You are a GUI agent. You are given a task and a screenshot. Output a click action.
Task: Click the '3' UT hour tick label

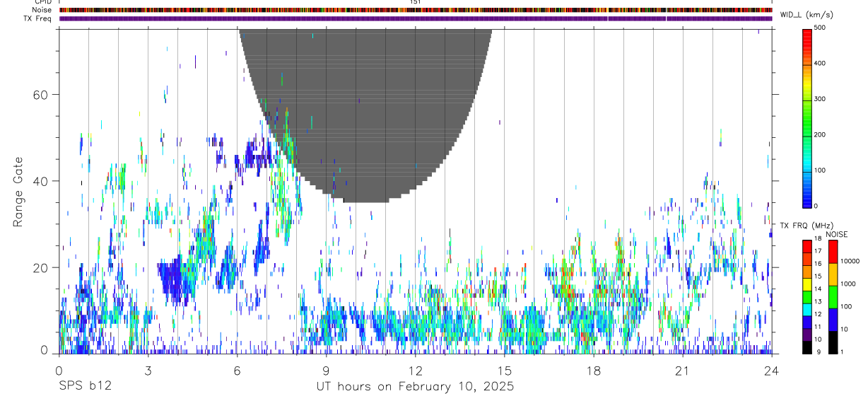[148, 371]
